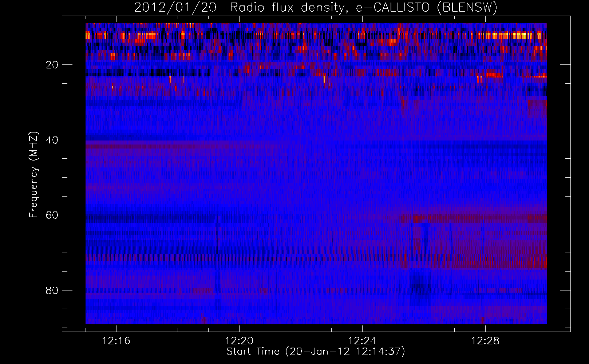
Task: Click the 60 MHz frequency tick label
Action: tap(52, 215)
